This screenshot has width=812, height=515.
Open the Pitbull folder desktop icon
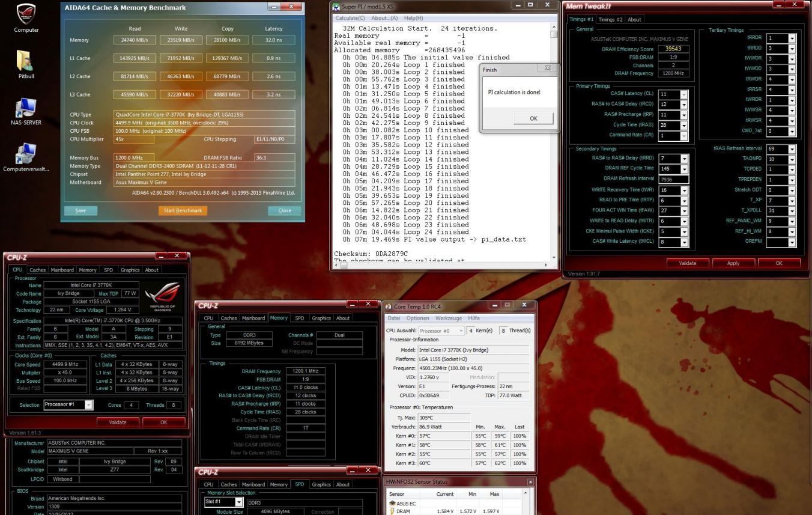[26, 65]
